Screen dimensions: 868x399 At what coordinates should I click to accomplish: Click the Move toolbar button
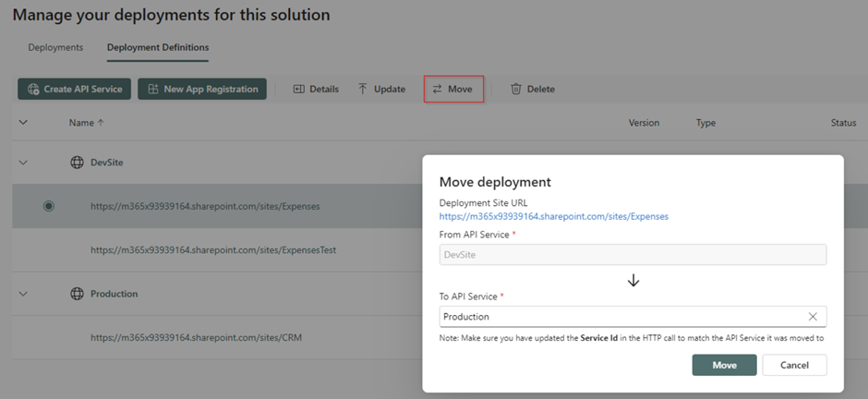(x=452, y=89)
